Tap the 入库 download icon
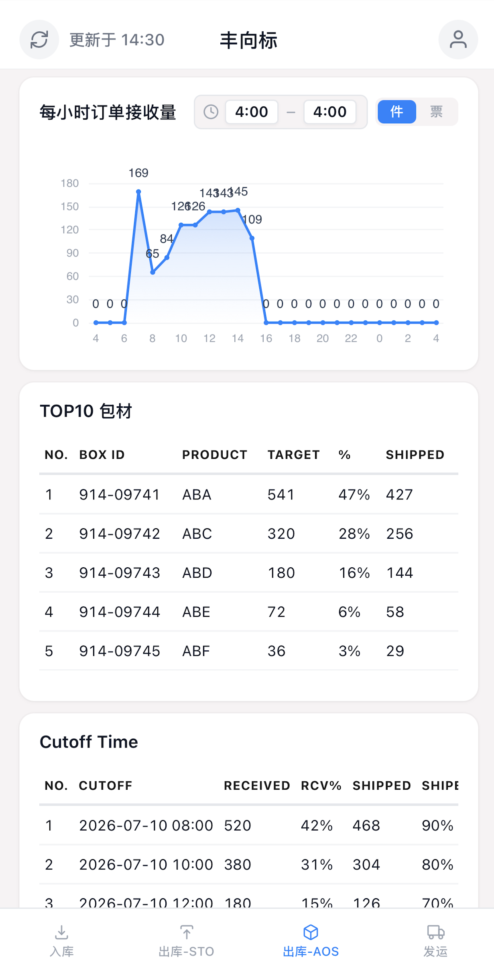The image size is (494, 980). coord(61,932)
